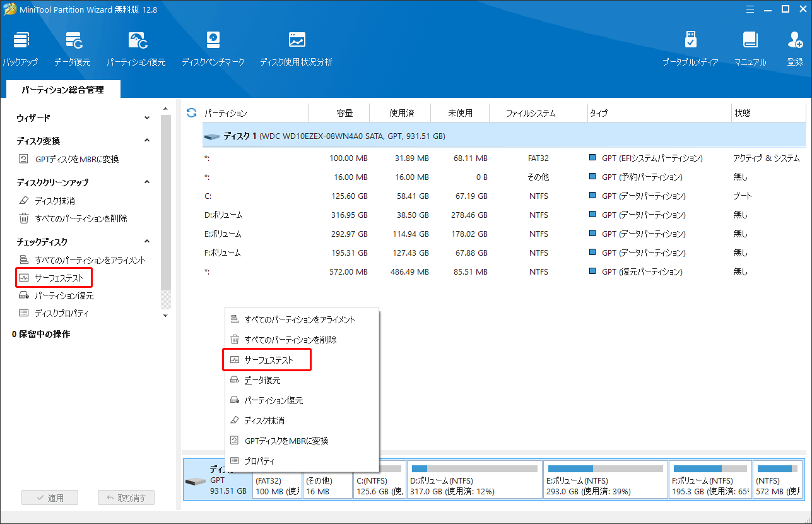Click the 取り消す undo button
Viewport: 812px width, 524px height.
coord(126,497)
